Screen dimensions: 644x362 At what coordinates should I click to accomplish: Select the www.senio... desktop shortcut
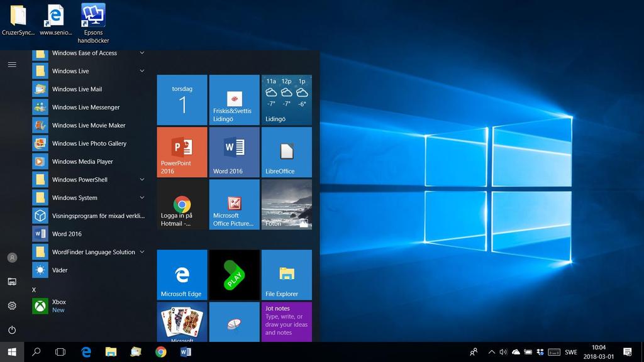click(x=56, y=19)
